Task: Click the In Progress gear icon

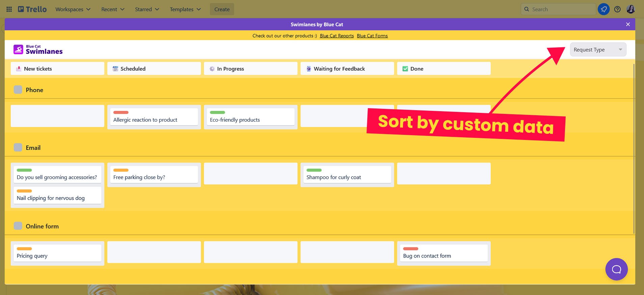Action: [x=212, y=69]
